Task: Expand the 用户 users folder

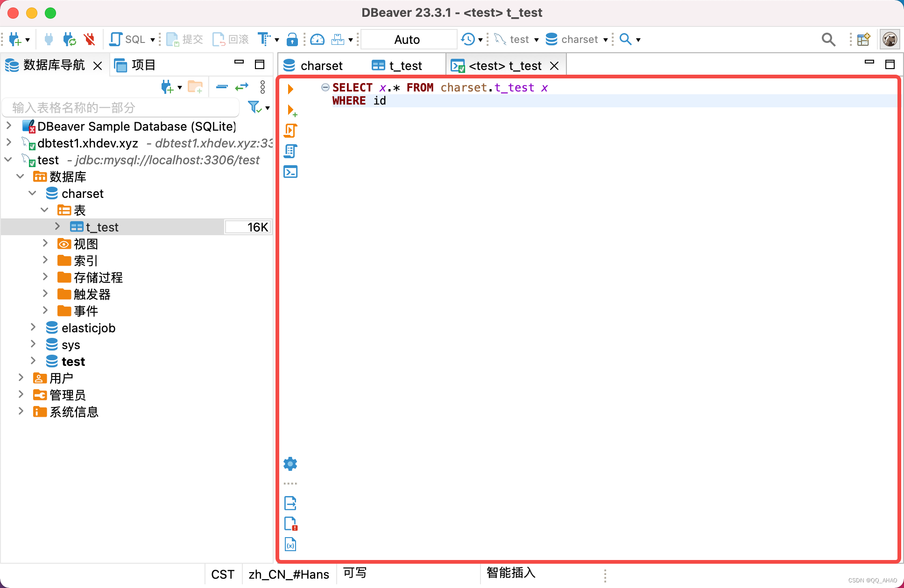Action: click(21, 378)
